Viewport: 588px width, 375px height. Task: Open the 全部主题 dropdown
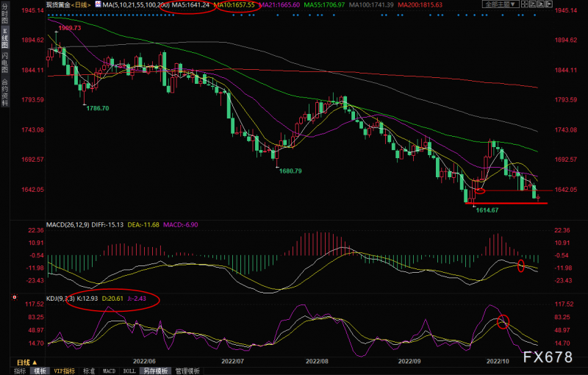(501, 4)
